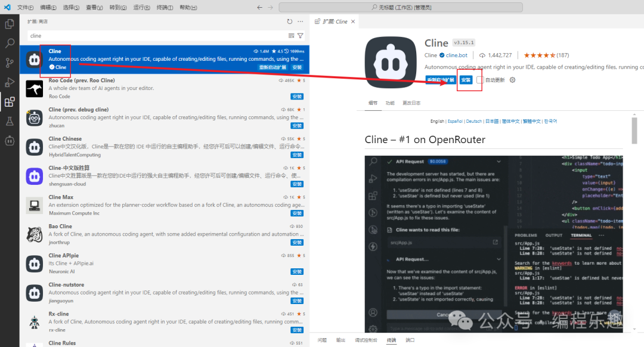644x347 pixels.
Task: Go forward with the right arrow
Action: [x=270, y=7]
